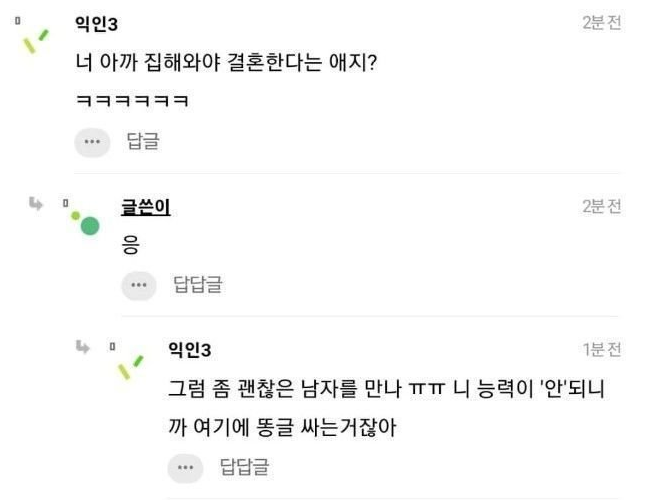
Task: Reply via 답글 under the top comment
Action: [x=142, y=142]
